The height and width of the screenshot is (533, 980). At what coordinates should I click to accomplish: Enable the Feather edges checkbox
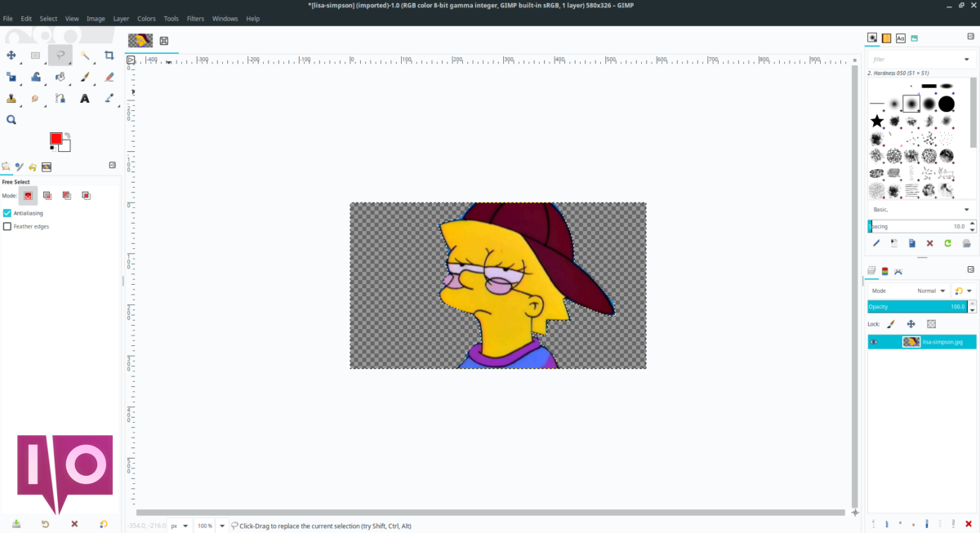(x=7, y=226)
